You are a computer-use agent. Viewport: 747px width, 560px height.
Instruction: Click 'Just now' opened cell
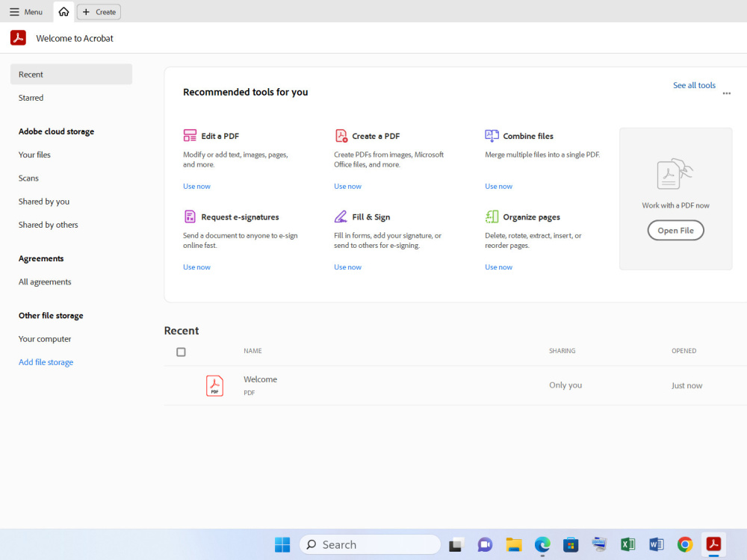point(686,386)
